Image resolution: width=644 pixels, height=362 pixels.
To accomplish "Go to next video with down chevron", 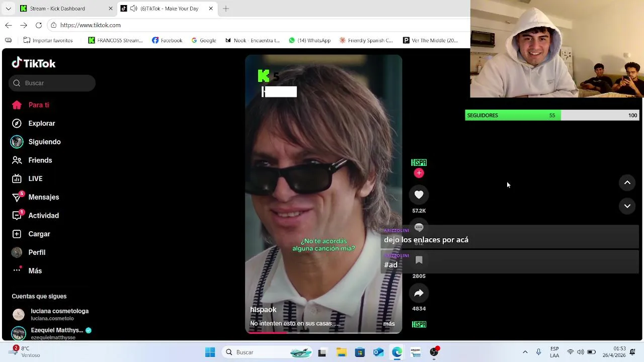I will (x=627, y=206).
